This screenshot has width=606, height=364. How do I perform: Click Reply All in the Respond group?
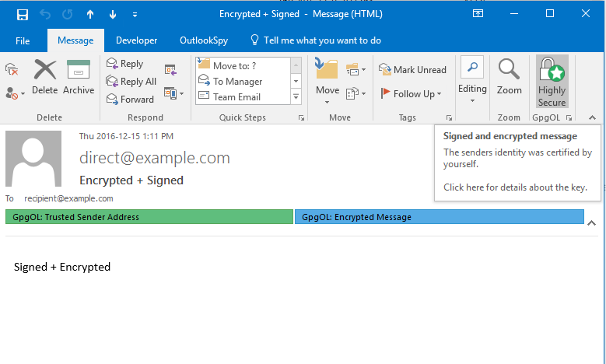(131, 82)
